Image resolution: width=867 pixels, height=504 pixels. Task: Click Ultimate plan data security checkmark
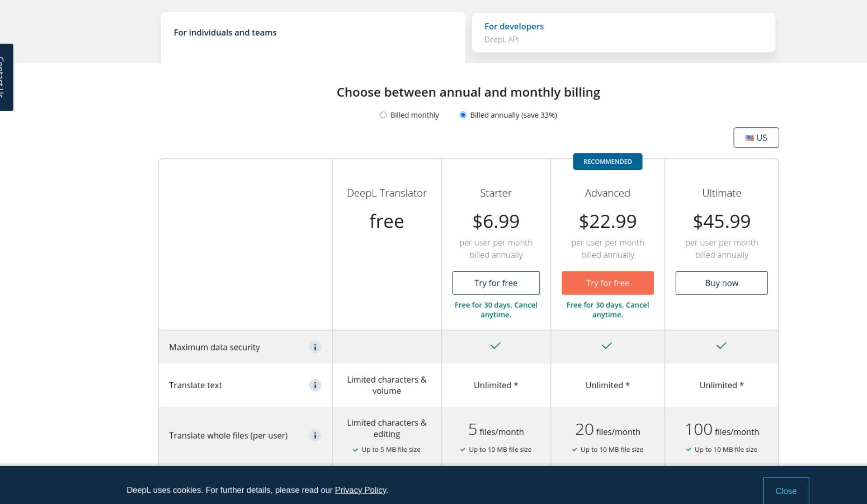coord(721,346)
